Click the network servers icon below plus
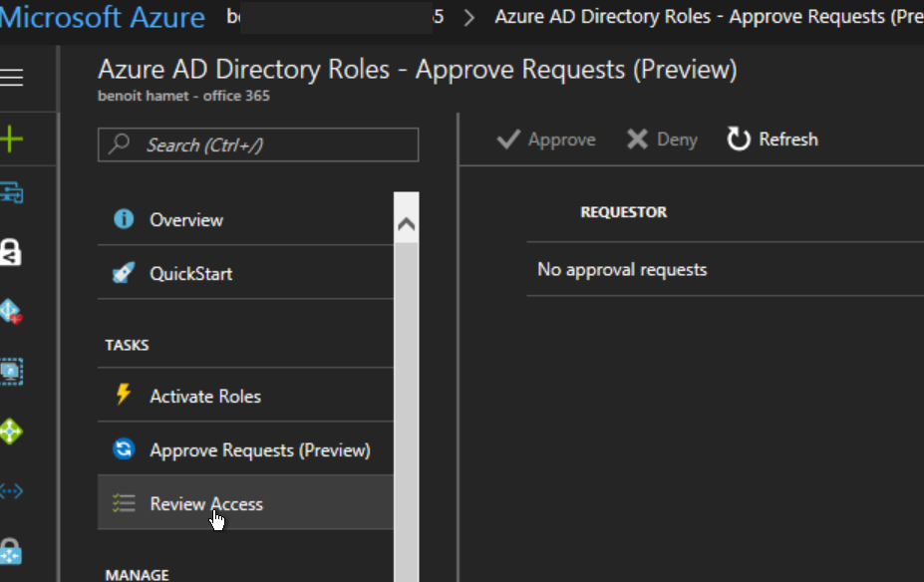This screenshot has height=582, width=924. click(12, 192)
